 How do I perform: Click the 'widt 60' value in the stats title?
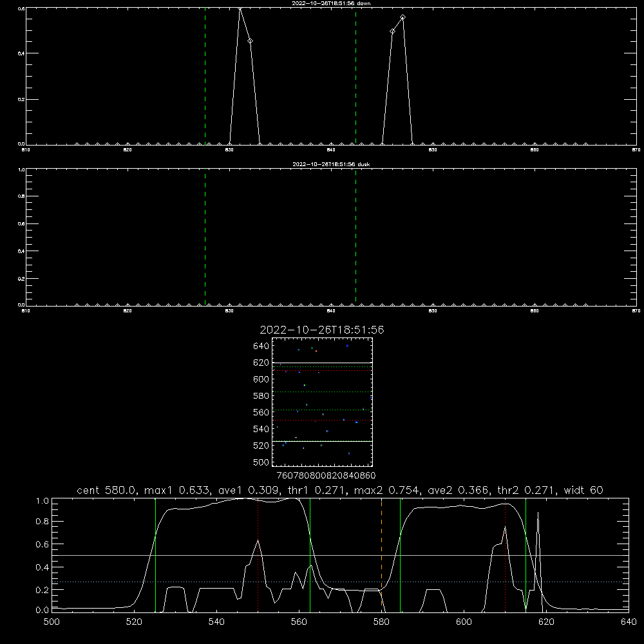pos(583,490)
